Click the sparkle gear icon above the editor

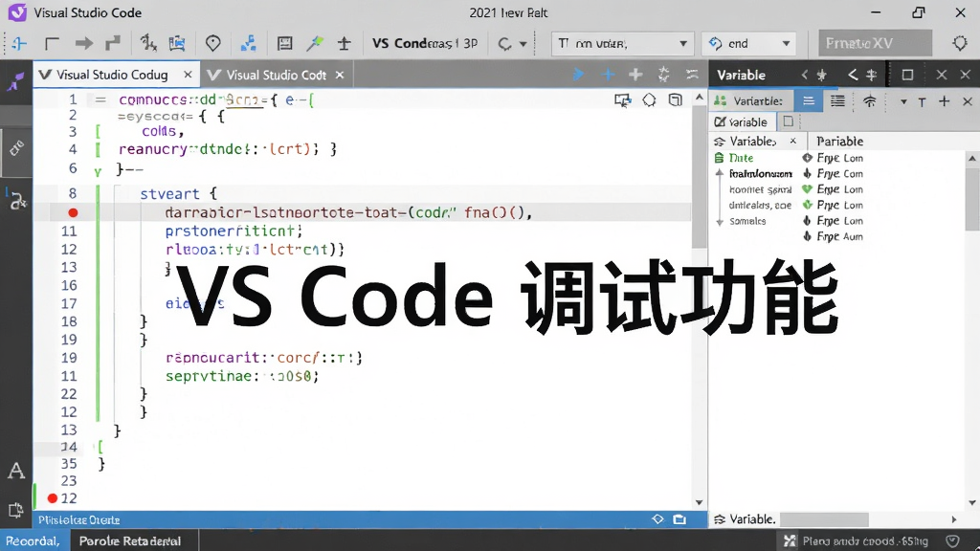(x=664, y=75)
